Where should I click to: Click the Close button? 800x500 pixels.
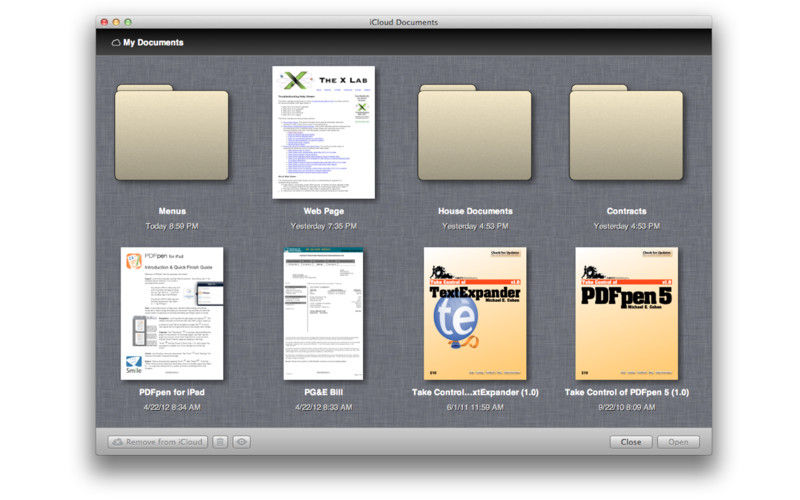(x=631, y=442)
